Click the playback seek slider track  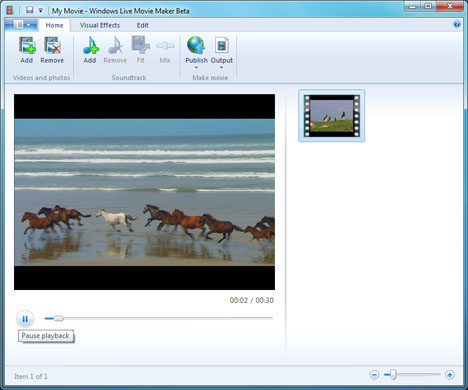(159, 318)
